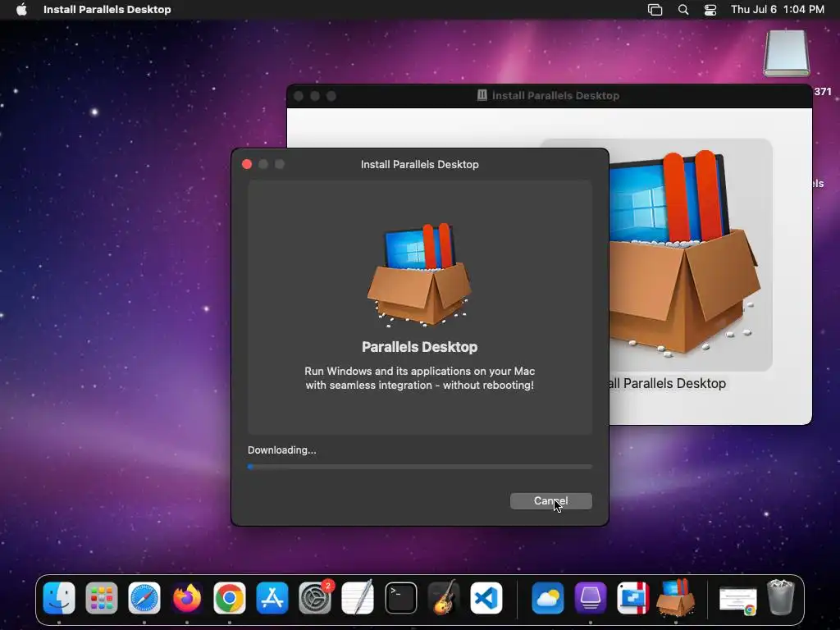
Task: Open Spotlight search in menu bar
Action: click(683, 10)
